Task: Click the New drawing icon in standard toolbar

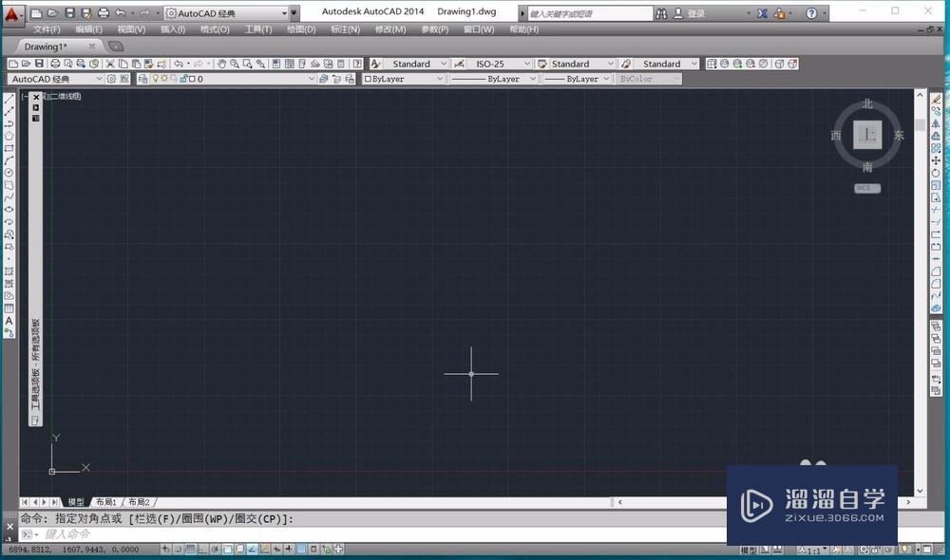Action: [13, 64]
